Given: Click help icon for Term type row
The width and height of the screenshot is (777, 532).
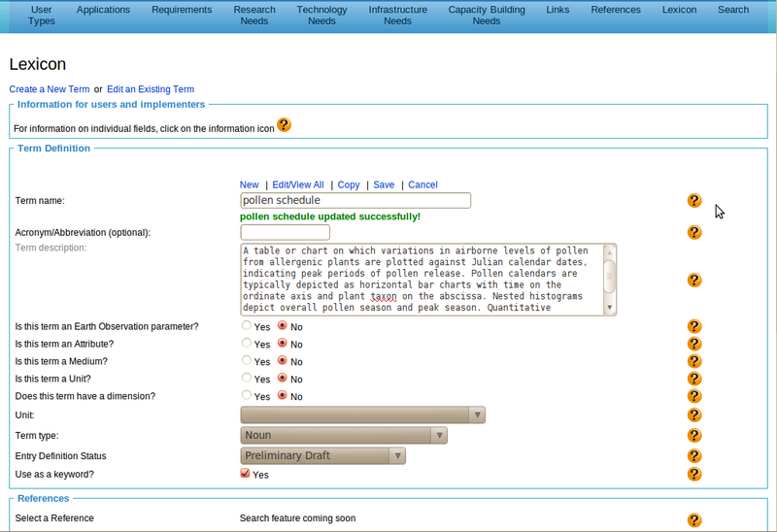Looking at the screenshot, I should click(693, 436).
